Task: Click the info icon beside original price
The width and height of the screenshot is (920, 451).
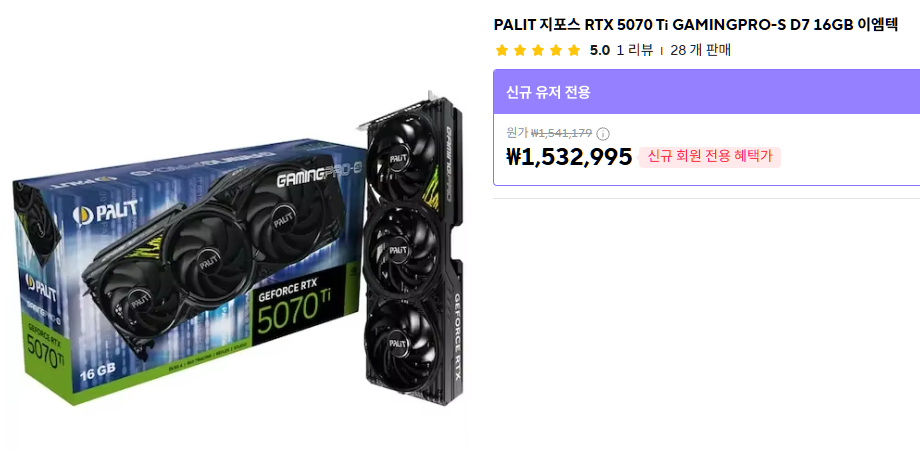Action: [x=603, y=134]
